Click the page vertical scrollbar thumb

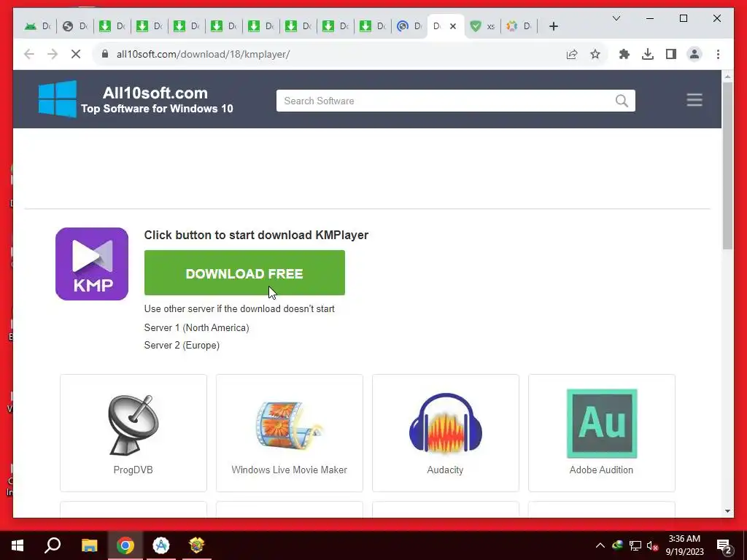(x=727, y=166)
